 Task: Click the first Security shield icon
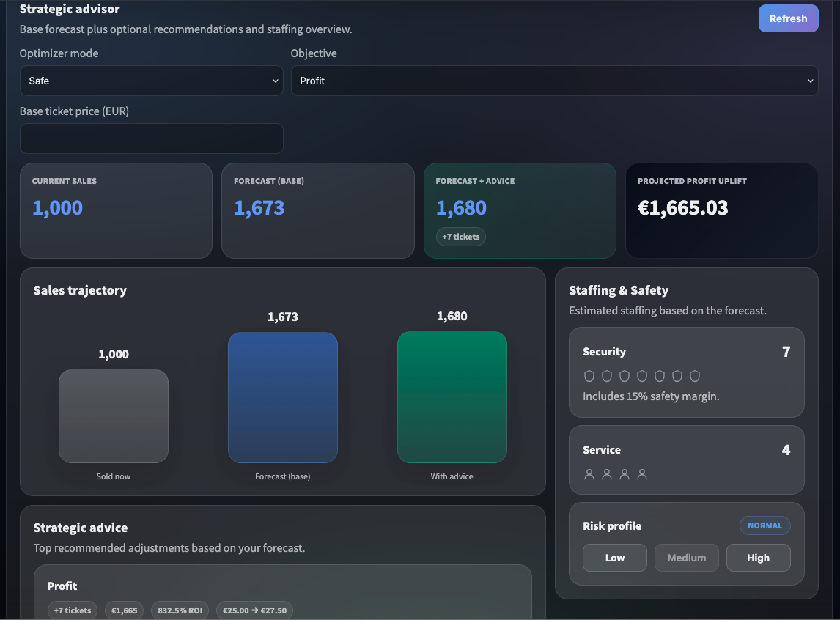589,376
